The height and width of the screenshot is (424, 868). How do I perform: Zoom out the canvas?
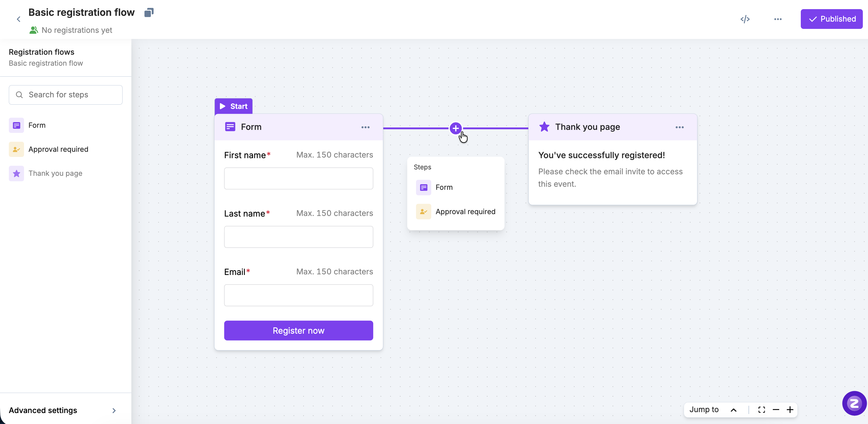point(776,409)
